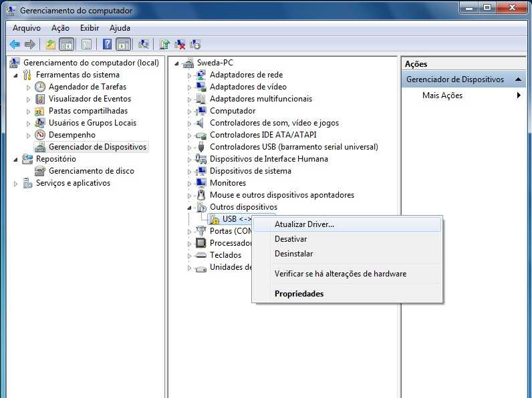Image resolution: width=532 pixels, height=398 pixels.
Task: Click the scan for hardware changes toolbar icon
Action: (x=143, y=44)
